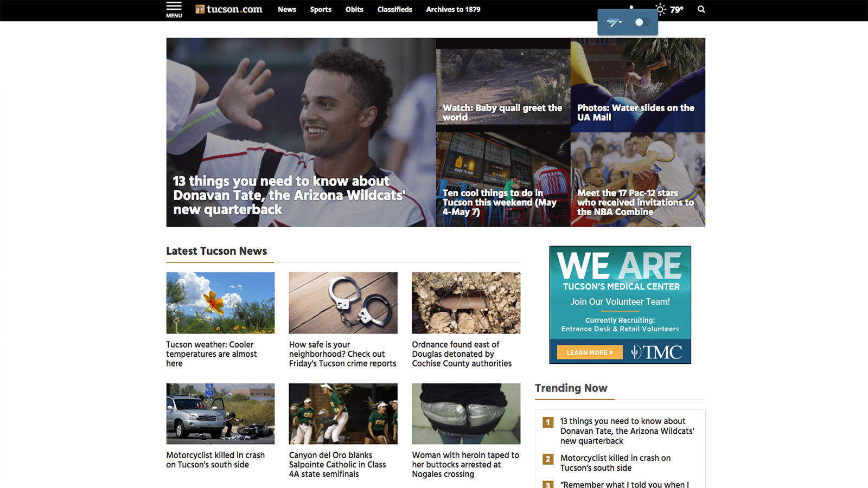The height and width of the screenshot is (488, 868).
Task: Open the motorcyclist crash photo thumbnail
Action: pos(220,414)
